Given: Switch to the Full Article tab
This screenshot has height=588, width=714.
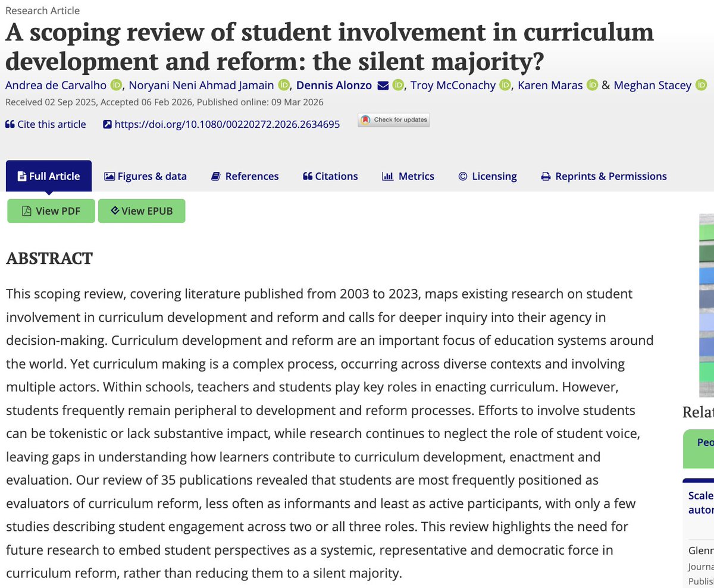Looking at the screenshot, I should (48, 176).
